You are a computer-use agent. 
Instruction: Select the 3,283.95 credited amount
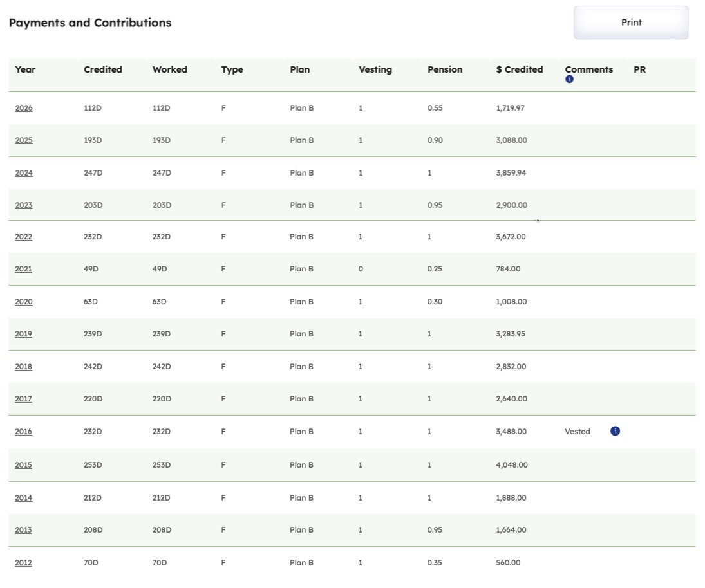click(511, 334)
